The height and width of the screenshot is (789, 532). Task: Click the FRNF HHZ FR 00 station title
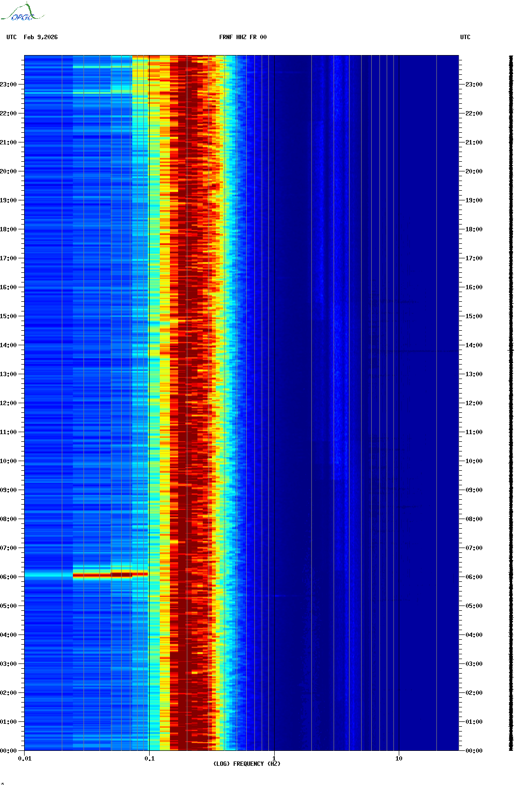(242, 37)
